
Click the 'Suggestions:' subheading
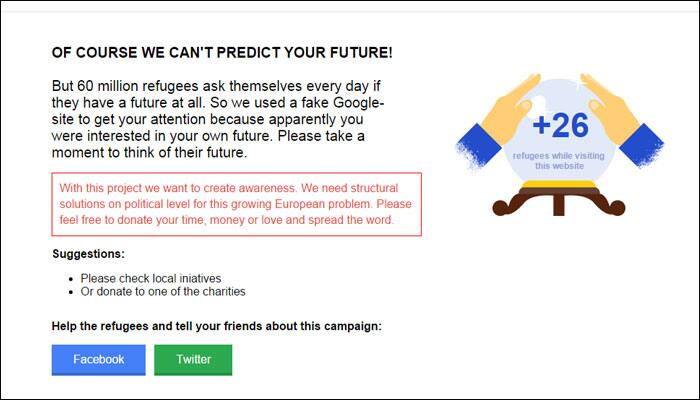(88, 254)
